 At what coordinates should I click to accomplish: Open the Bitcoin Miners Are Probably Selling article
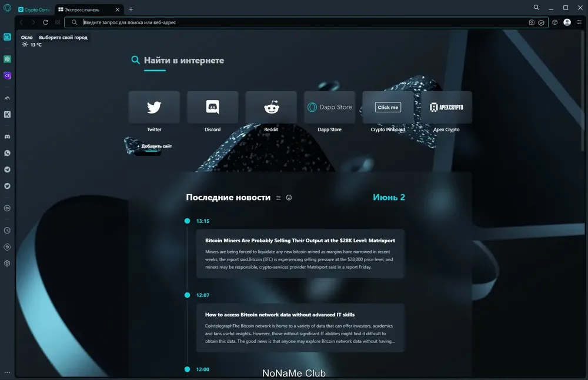coord(300,254)
